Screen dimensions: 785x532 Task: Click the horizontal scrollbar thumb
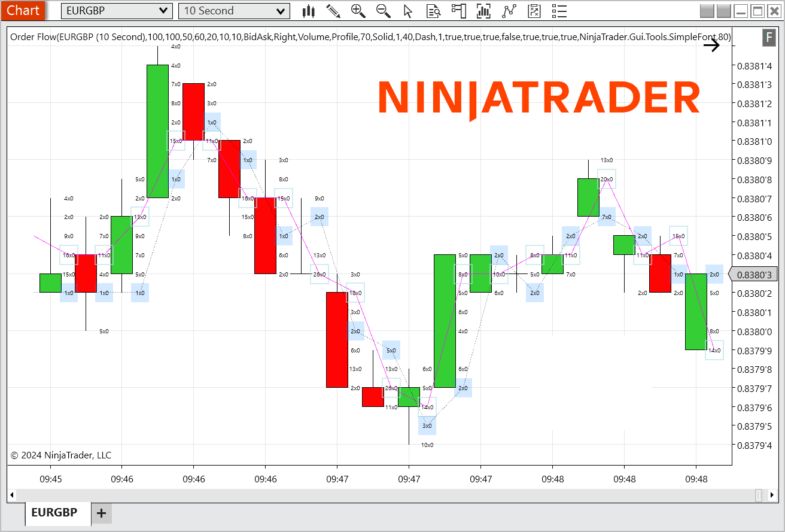point(759,495)
